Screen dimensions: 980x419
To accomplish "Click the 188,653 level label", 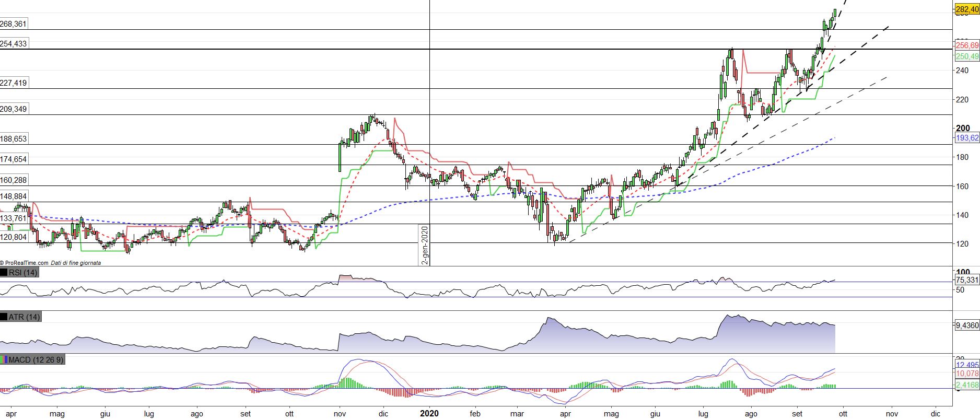I will tap(14, 139).
